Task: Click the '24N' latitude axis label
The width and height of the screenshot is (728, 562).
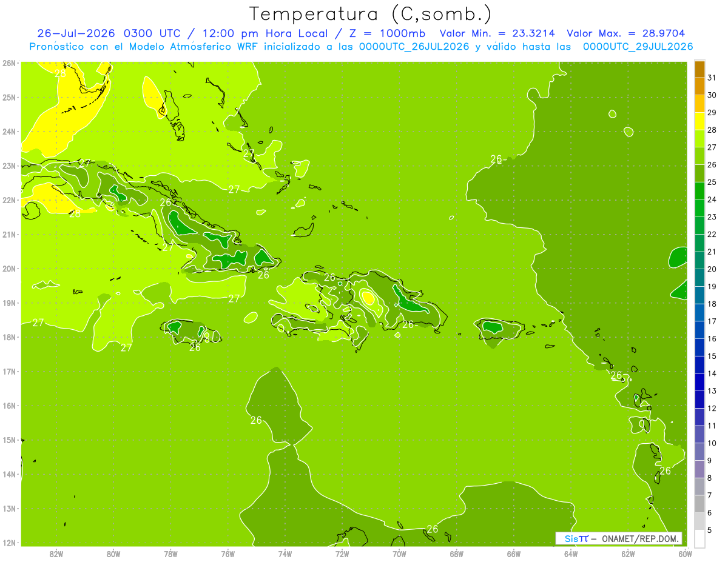Action: [9, 132]
